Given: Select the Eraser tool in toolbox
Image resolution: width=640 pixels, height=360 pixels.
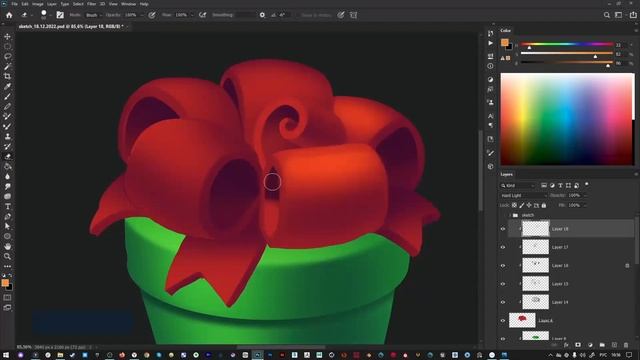Looking at the screenshot, I should point(7,156).
